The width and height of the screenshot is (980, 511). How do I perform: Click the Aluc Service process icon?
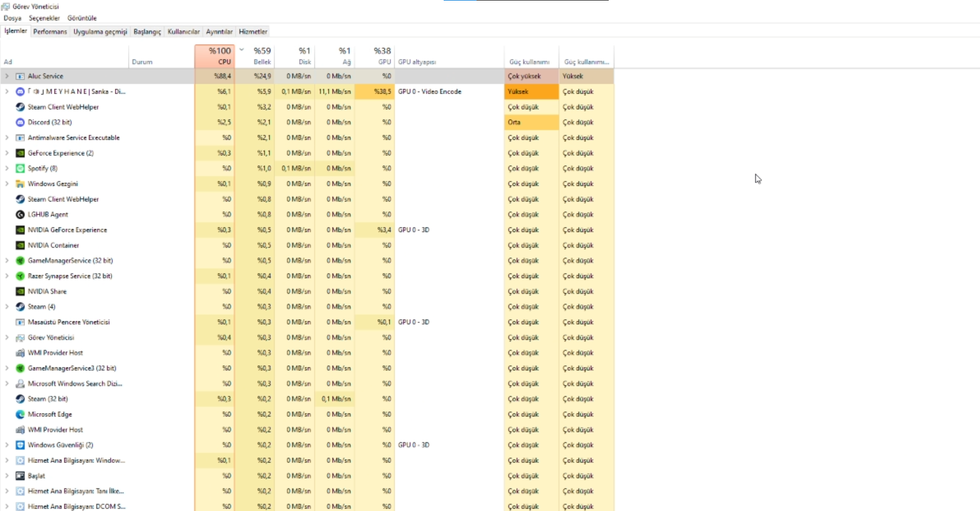(20, 76)
